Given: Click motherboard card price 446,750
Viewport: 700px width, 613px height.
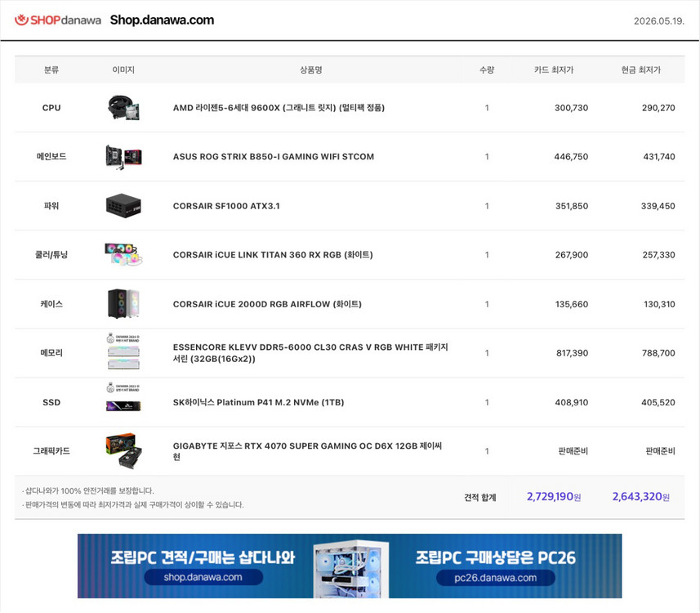Looking at the screenshot, I should pyautogui.click(x=571, y=157).
